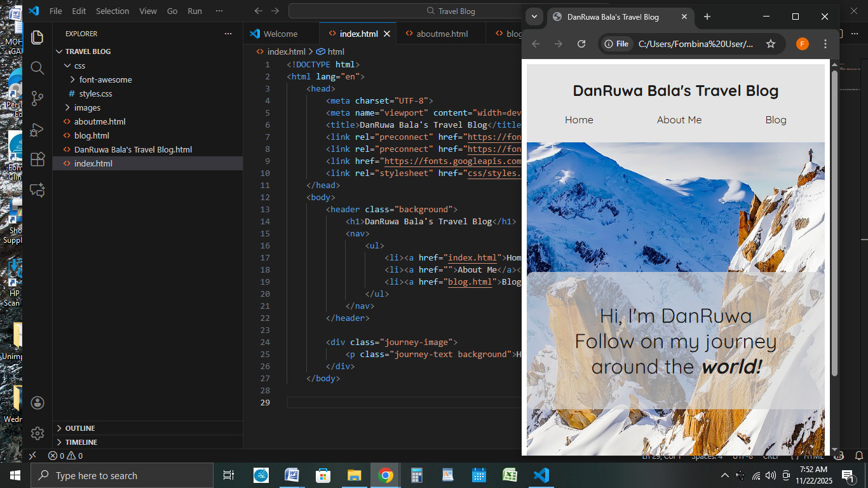
Task: Open Source Control view in activity bar
Action: [x=37, y=98]
